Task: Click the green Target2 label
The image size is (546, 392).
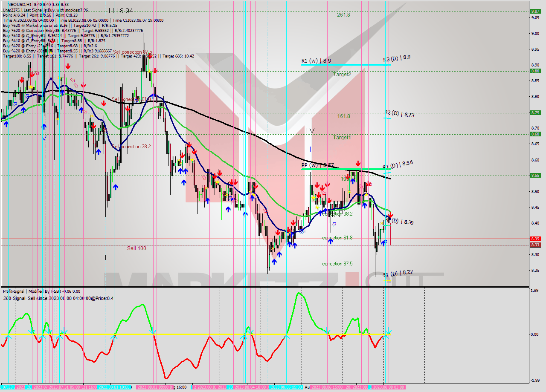Action: pyautogui.click(x=342, y=74)
